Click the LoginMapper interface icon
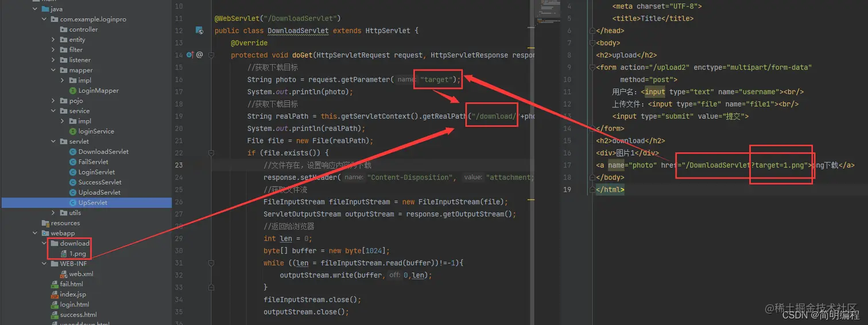Viewport: 868px width, 325px height. coord(73,91)
